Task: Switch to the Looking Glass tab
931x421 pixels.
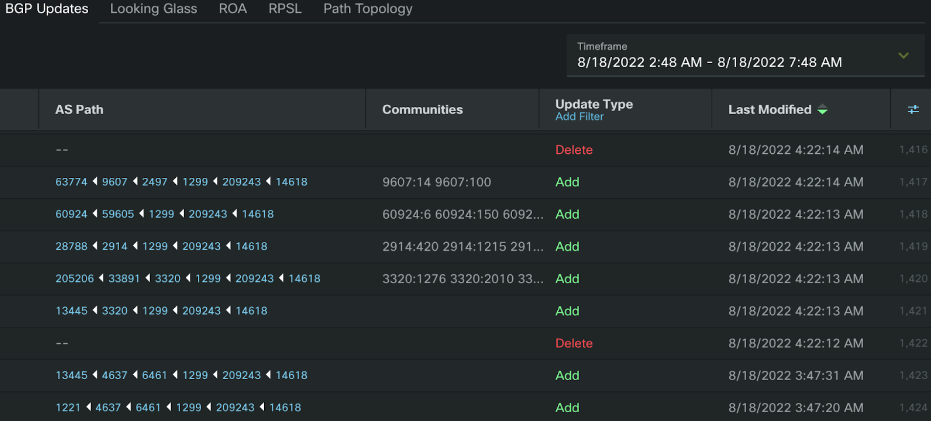Action: [x=153, y=9]
